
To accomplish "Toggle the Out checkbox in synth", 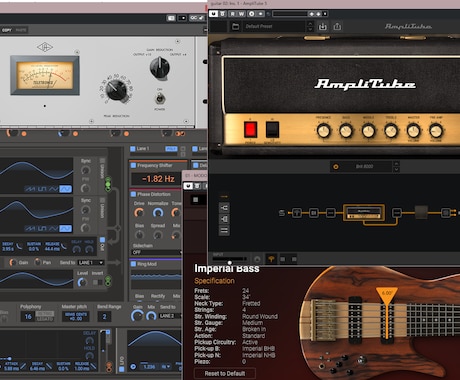I will point(102,240).
